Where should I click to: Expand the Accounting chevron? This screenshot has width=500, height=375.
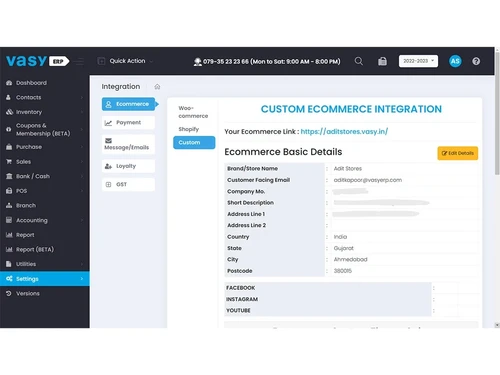point(82,220)
